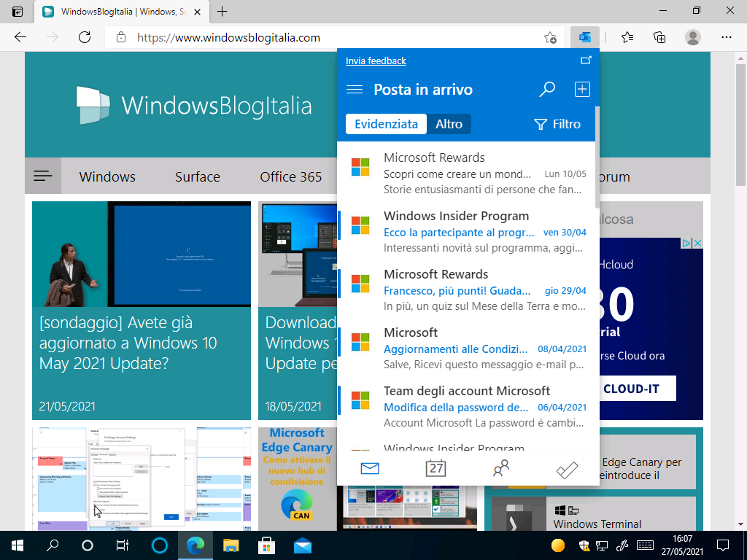Screen dimensions: 747x560
Task: Open Task View on the taskbar
Action: pyautogui.click(x=123, y=545)
